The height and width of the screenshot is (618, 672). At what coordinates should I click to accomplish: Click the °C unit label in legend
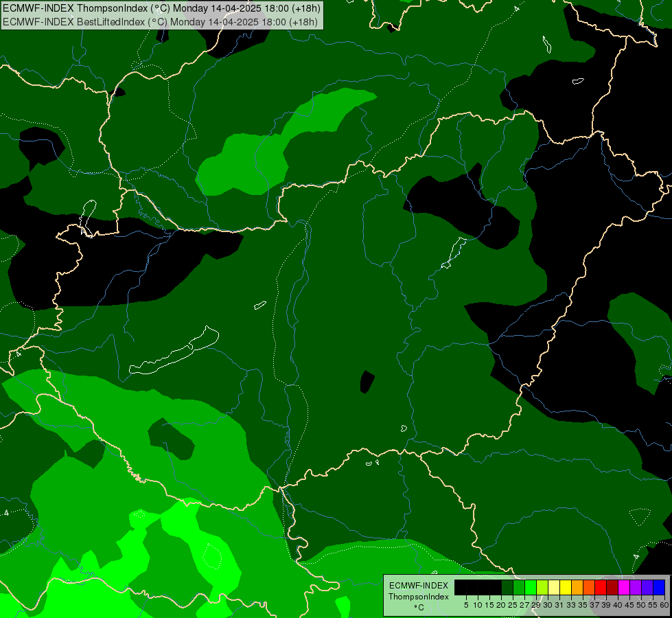pyautogui.click(x=419, y=607)
